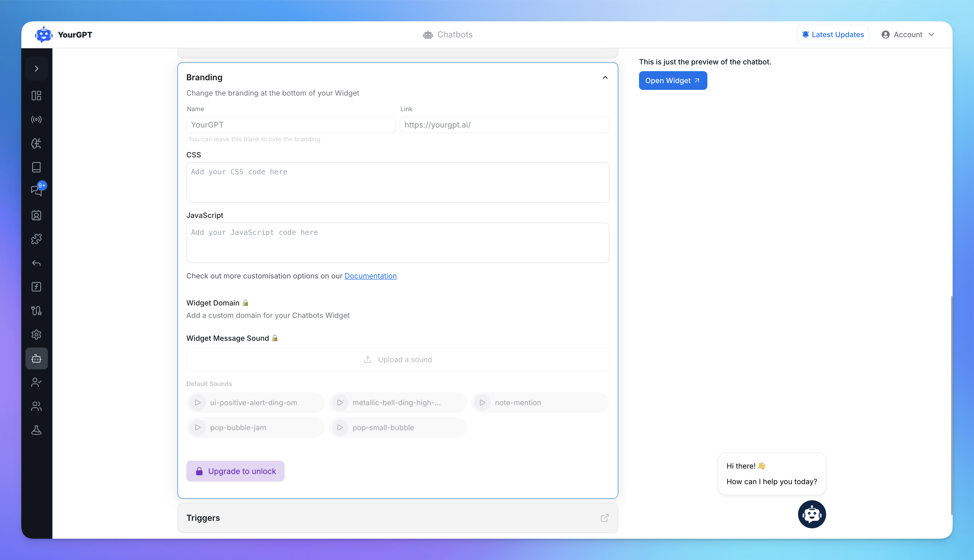Viewport: 974px width, 560px height.
Task: Open the broadcast signal icon in sidebar
Action: (37, 119)
